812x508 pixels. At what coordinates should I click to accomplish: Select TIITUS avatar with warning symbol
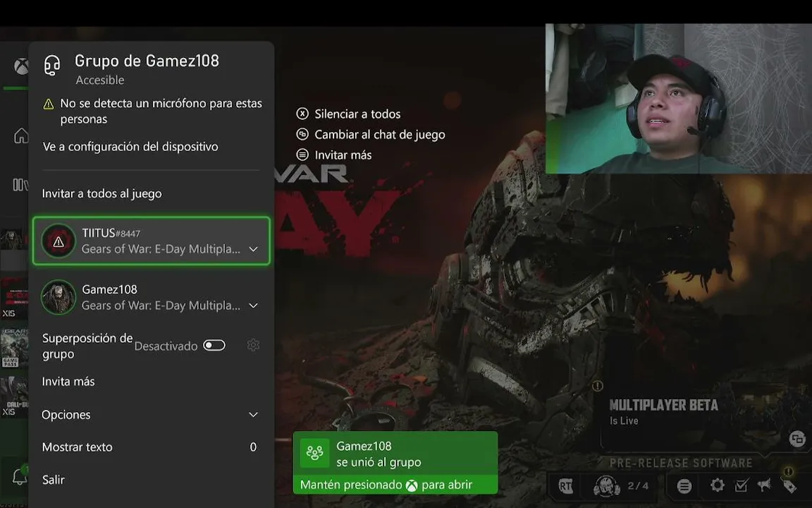[59, 241]
